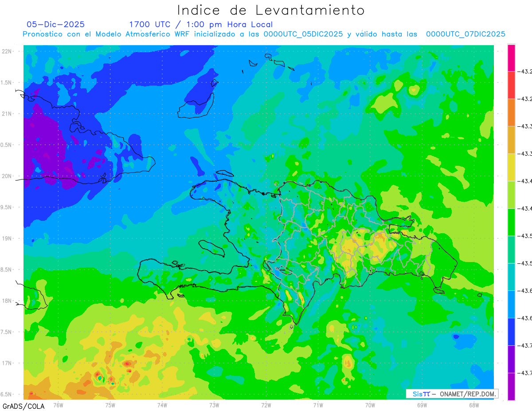Screen dimensions: 532x411
Task: Pick the dark orange colorbar swatch
Action: coord(511,113)
